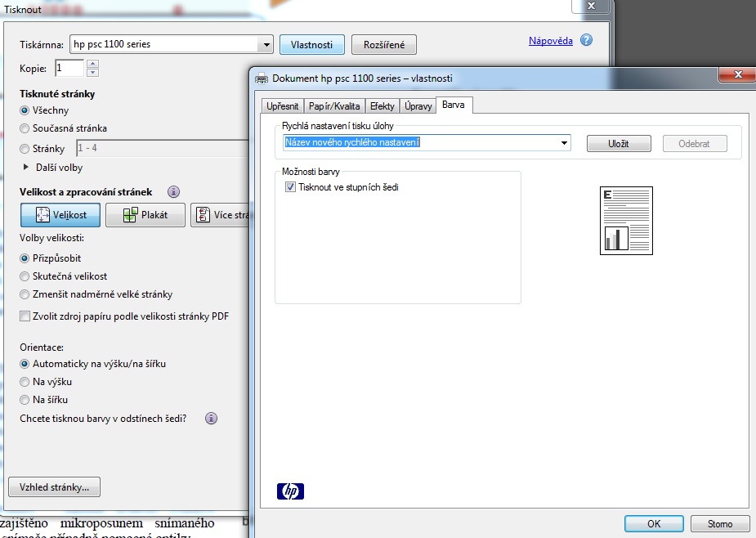This screenshot has height=538, width=756.
Task: Click the Odebrat button
Action: pyautogui.click(x=694, y=143)
